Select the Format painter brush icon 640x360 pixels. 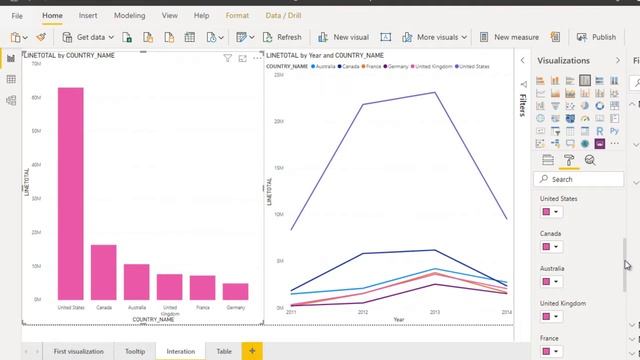[x=41, y=37]
